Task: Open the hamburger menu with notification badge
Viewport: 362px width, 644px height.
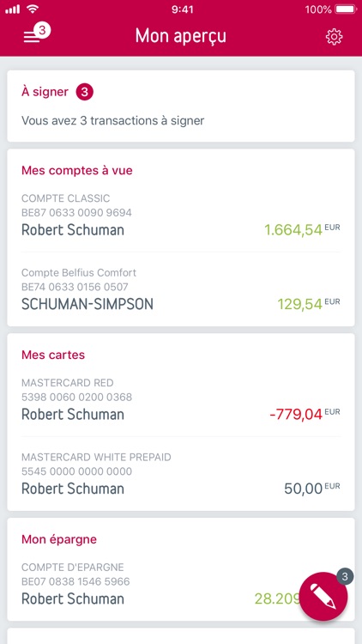Action: [37, 33]
